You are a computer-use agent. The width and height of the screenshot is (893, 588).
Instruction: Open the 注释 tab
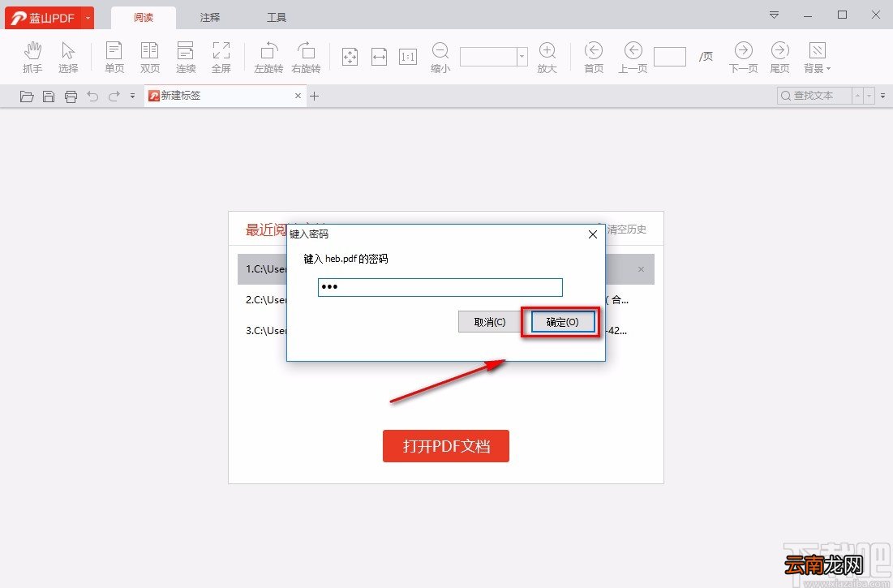click(209, 18)
